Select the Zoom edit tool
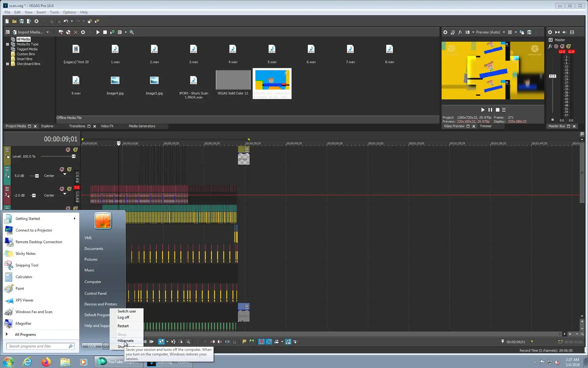 pos(188,342)
